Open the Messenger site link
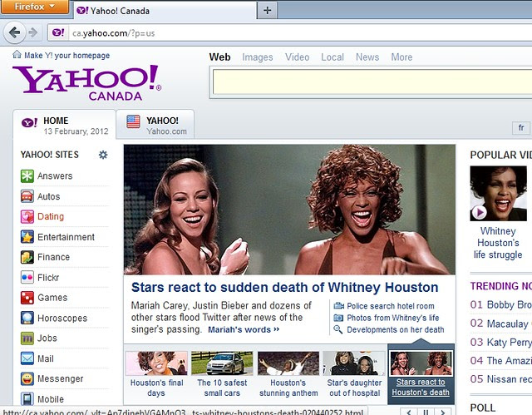This screenshot has width=532, height=415. click(61, 378)
